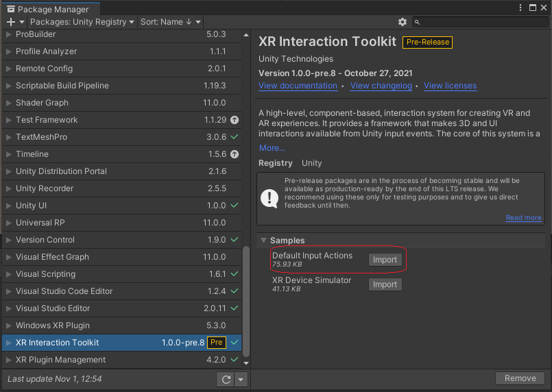
Task: Select the Version Control package row
Action: (x=122, y=240)
